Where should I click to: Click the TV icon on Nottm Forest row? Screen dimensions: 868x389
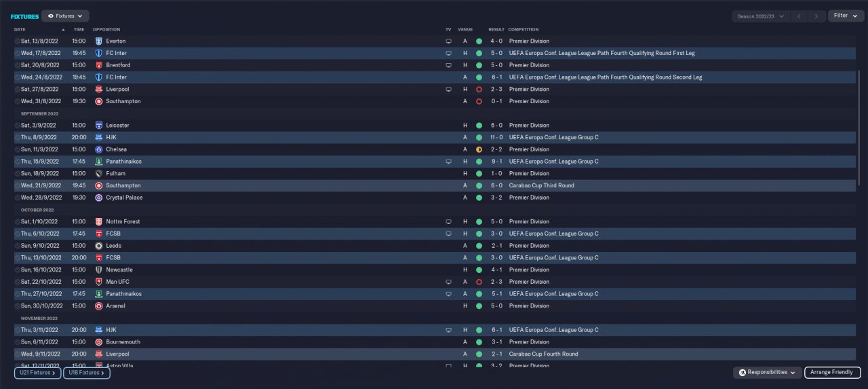448,222
